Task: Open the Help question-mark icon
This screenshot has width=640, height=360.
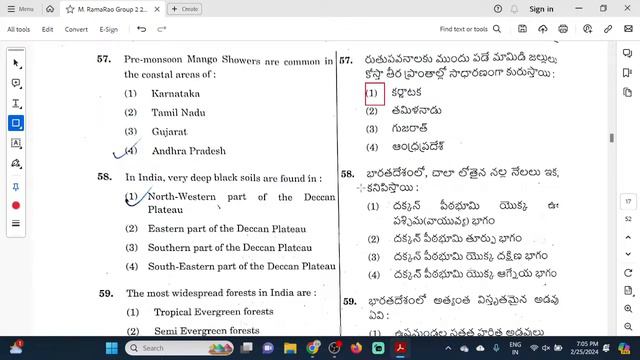Action: click(498, 9)
